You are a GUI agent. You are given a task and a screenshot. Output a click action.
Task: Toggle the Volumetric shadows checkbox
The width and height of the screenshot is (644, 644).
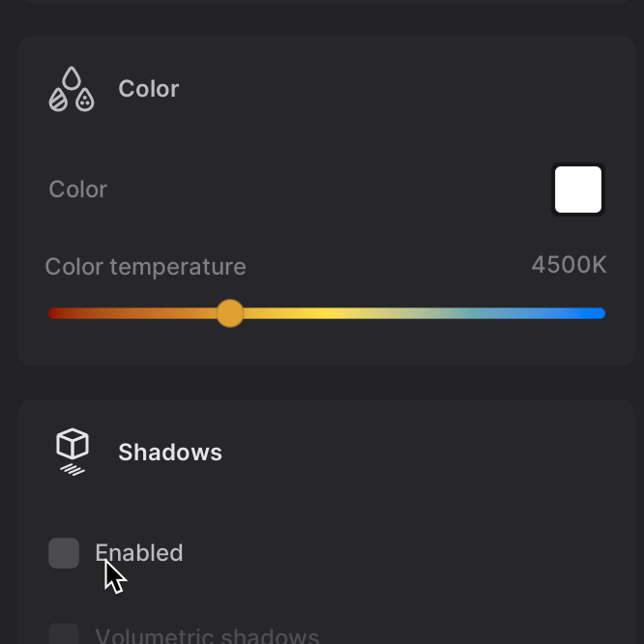point(64,634)
